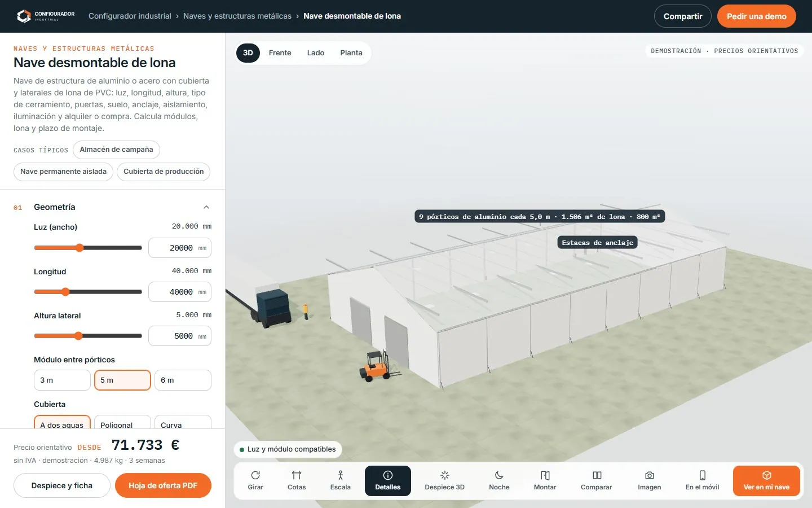Collapse the Geometría section
The image size is (812, 508).
[206, 207]
